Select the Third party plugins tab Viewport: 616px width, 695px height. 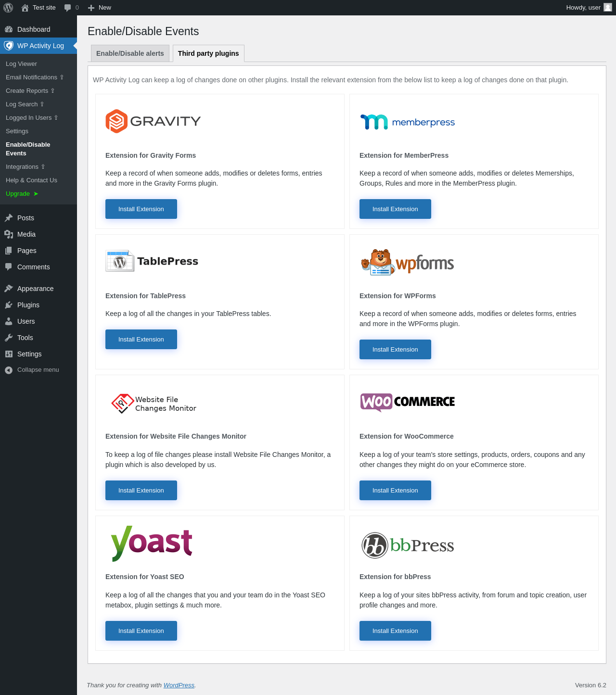click(208, 53)
